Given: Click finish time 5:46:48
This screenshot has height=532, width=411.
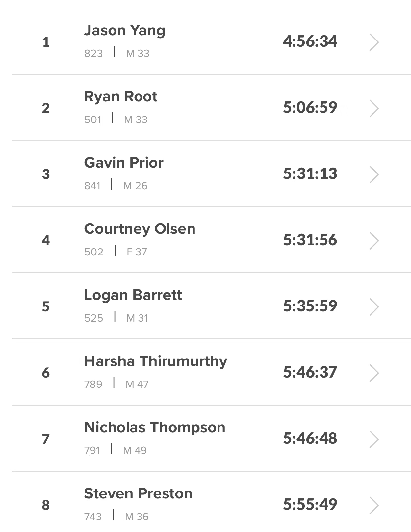Looking at the screenshot, I should coord(310,439).
